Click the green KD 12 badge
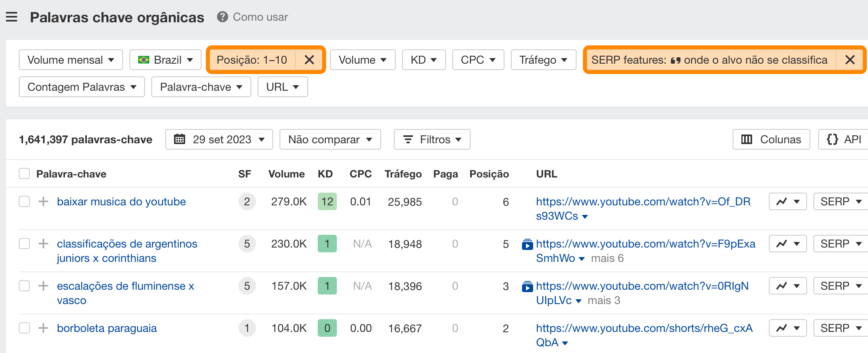This screenshot has width=868, height=353. [x=327, y=201]
